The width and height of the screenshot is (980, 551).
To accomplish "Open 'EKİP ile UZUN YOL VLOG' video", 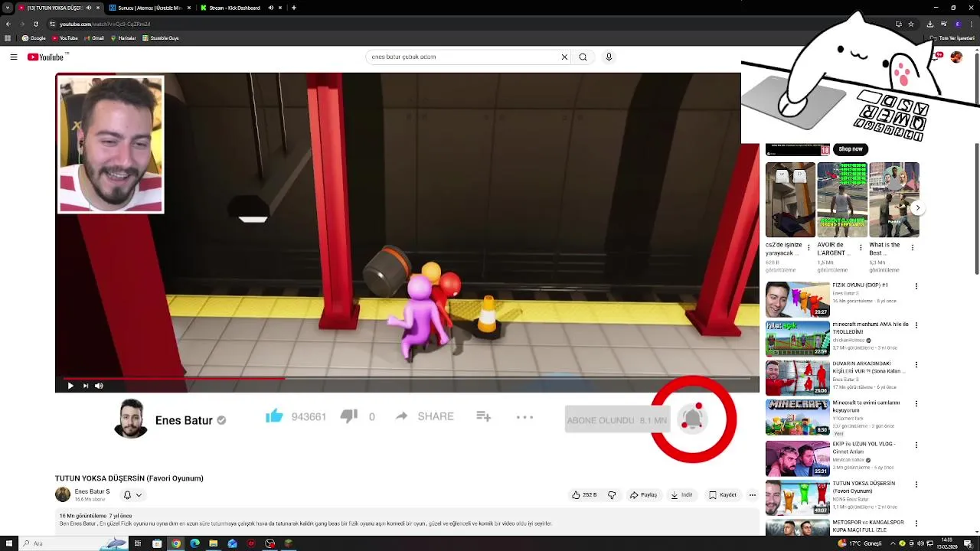I will tap(797, 458).
